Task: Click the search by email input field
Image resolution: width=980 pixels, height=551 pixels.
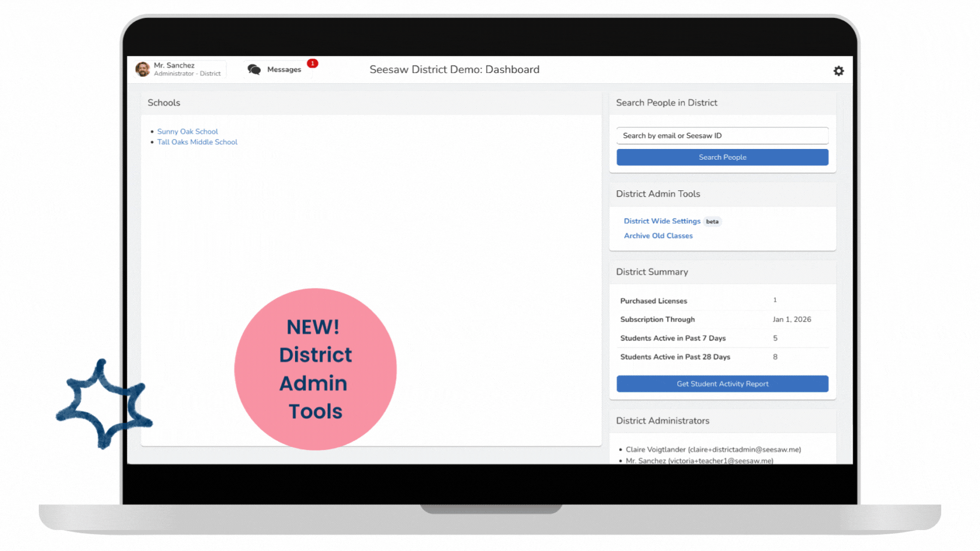Action: coord(722,136)
